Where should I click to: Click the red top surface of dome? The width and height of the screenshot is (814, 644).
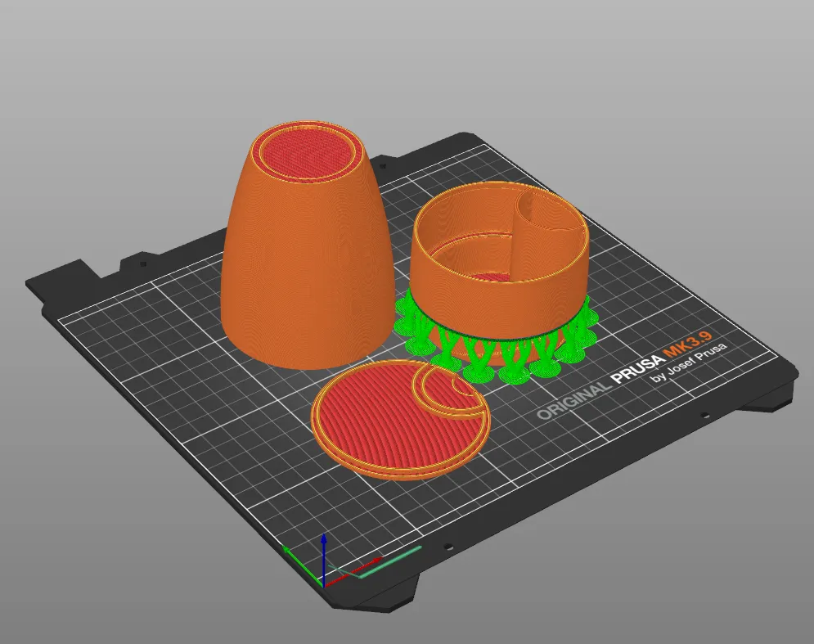(306, 153)
